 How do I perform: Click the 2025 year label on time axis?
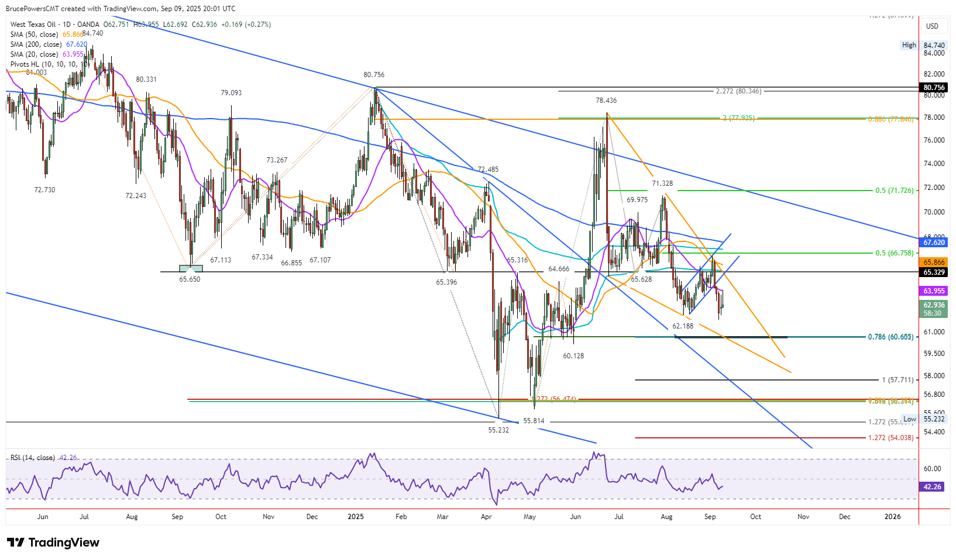pyautogui.click(x=356, y=517)
